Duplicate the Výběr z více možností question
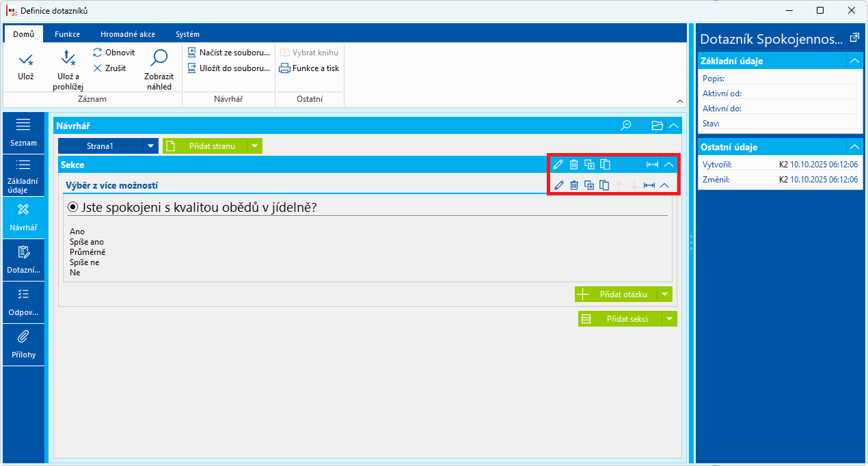The width and height of the screenshot is (868, 466). [x=589, y=185]
